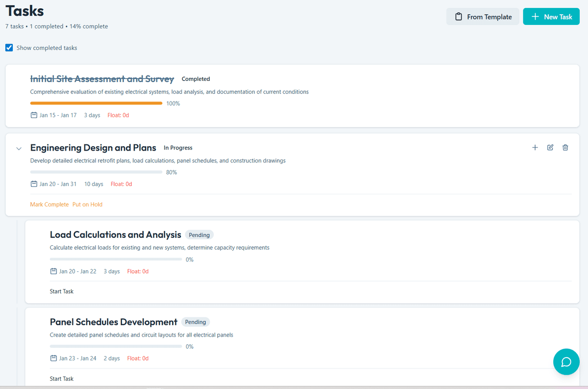Click the calendar icon on Initial Site Assessment

tap(33, 115)
